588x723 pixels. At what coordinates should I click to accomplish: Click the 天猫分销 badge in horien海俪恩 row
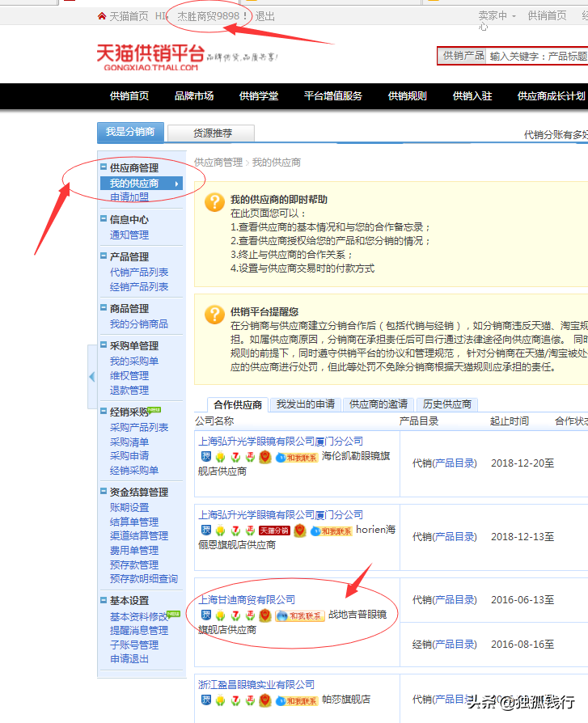(x=274, y=531)
